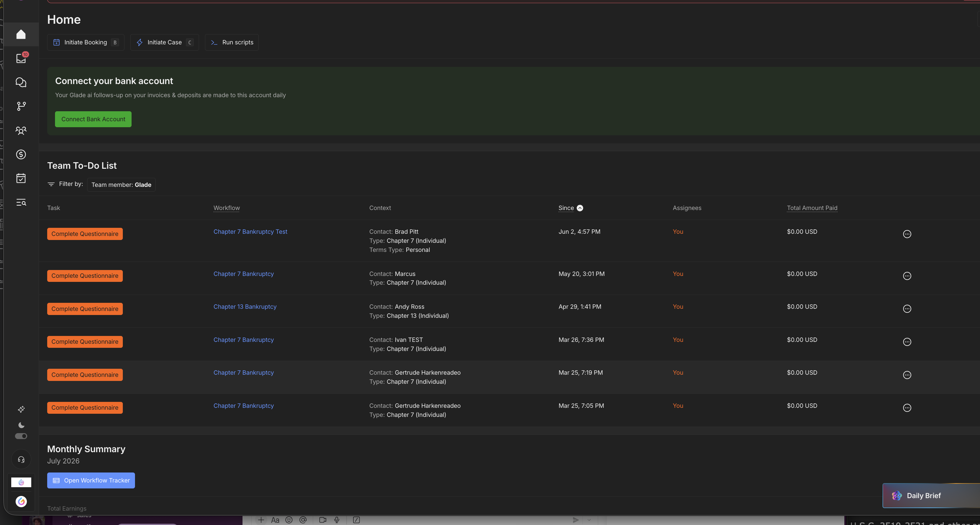Open the payments dollar sidebar icon

click(21, 154)
